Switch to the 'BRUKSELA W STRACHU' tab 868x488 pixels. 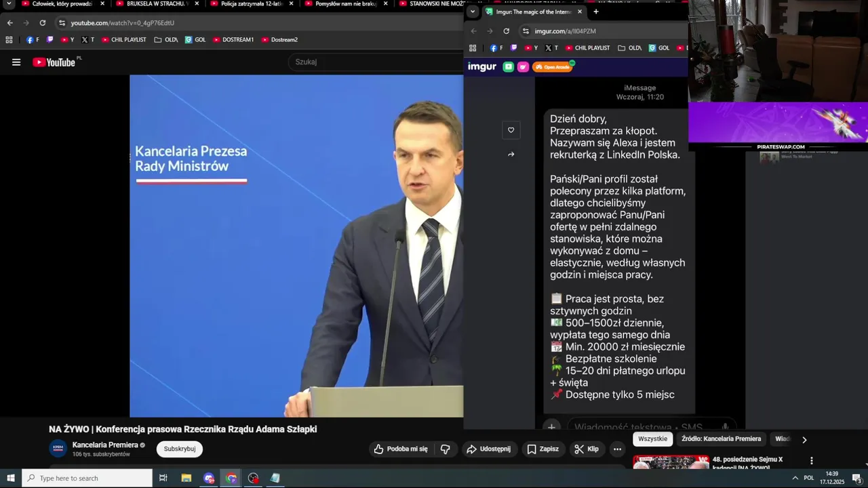(157, 4)
